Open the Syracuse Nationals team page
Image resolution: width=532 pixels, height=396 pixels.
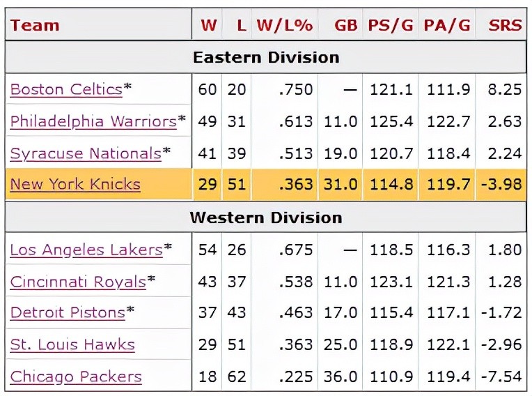86,153
